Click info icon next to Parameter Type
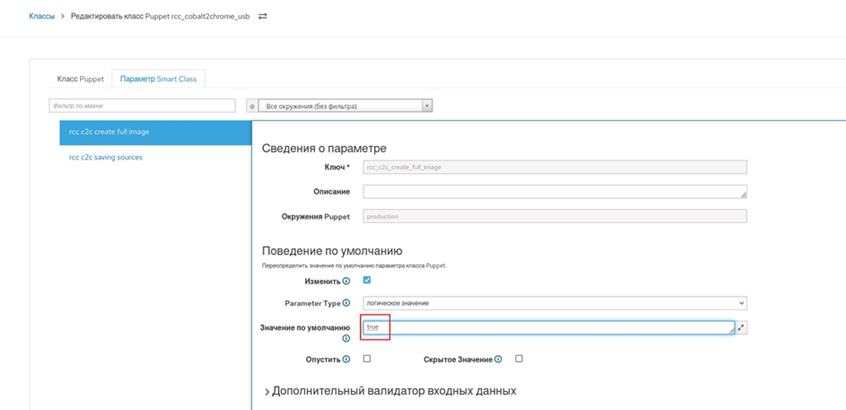846x410 pixels. click(x=346, y=303)
